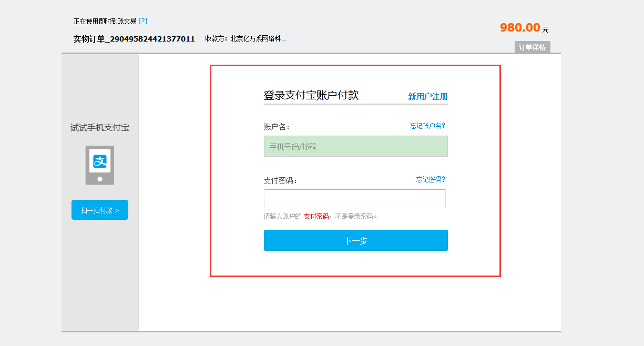The width and height of the screenshot is (644, 346).
Task: Click order number 实物订单_290495824421377011
Action: tap(134, 39)
